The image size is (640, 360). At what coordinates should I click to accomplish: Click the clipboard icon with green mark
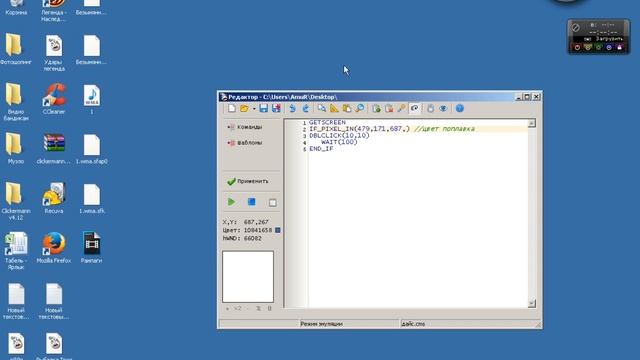tap(376, 109)
